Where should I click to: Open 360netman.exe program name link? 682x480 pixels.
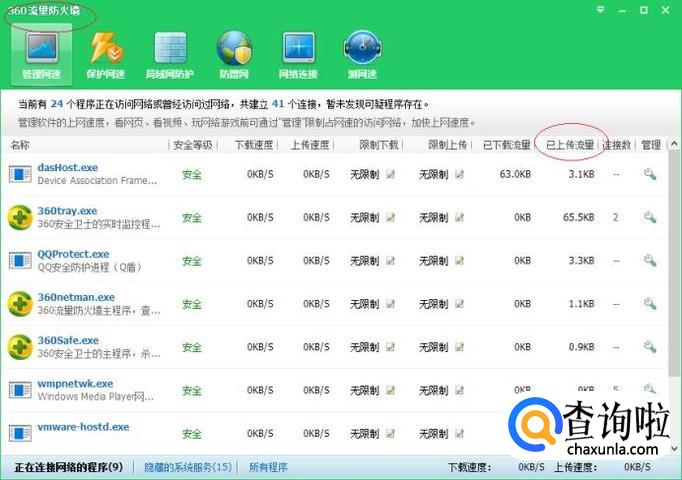click(x=76, y=297)
